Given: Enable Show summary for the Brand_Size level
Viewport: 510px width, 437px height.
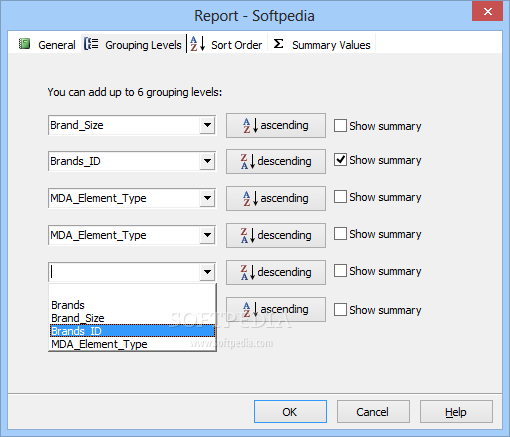Looking at the screenshot, I should pos(340,126).
